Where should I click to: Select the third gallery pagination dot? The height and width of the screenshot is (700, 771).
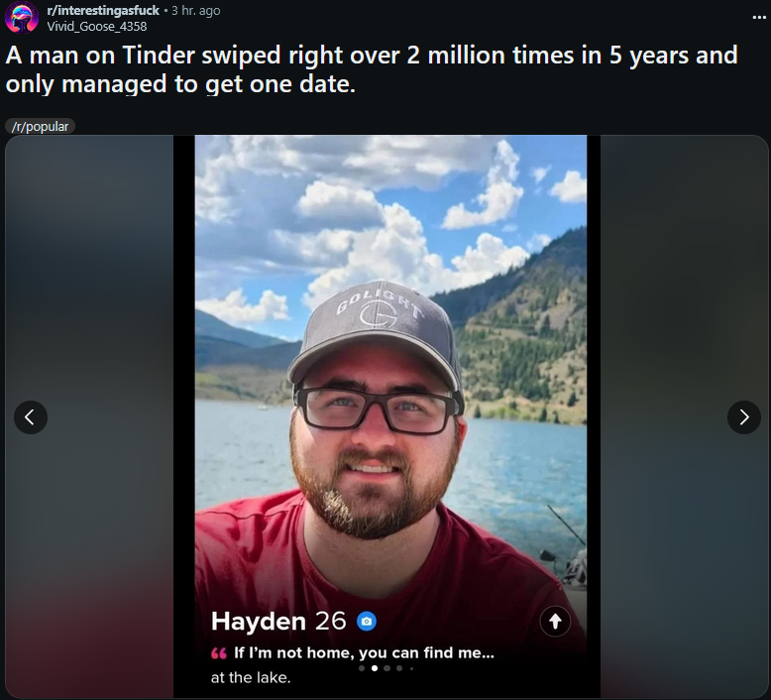point(386,668)
